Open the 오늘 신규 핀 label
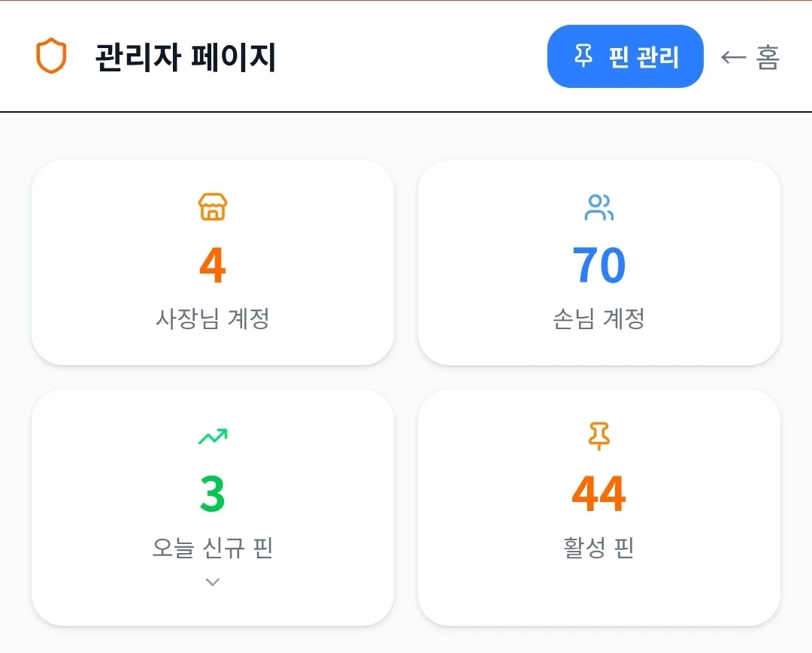Image resolution: width=812 pixels, height=653 pixels. (212, 548)
